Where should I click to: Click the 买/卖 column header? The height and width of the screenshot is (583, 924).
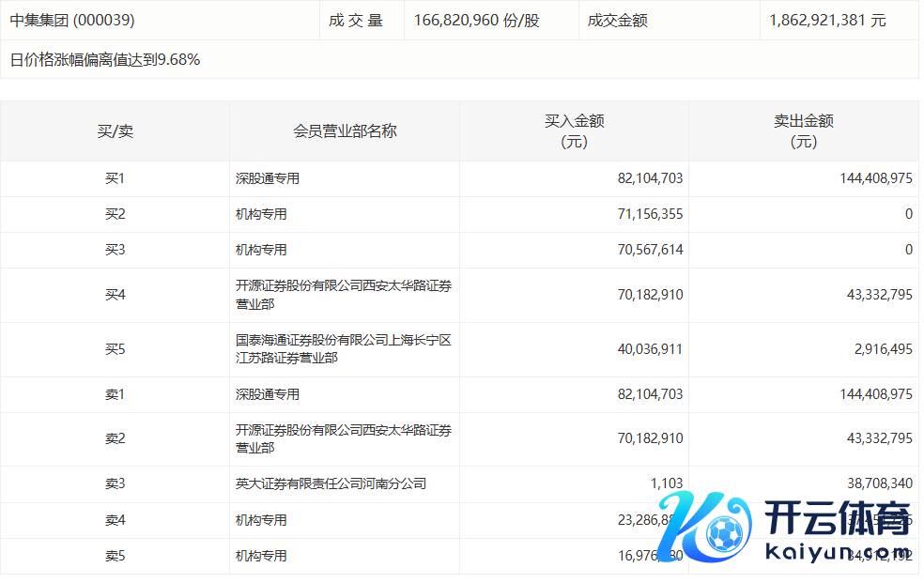pyautogui.click(x=115, y=131)
